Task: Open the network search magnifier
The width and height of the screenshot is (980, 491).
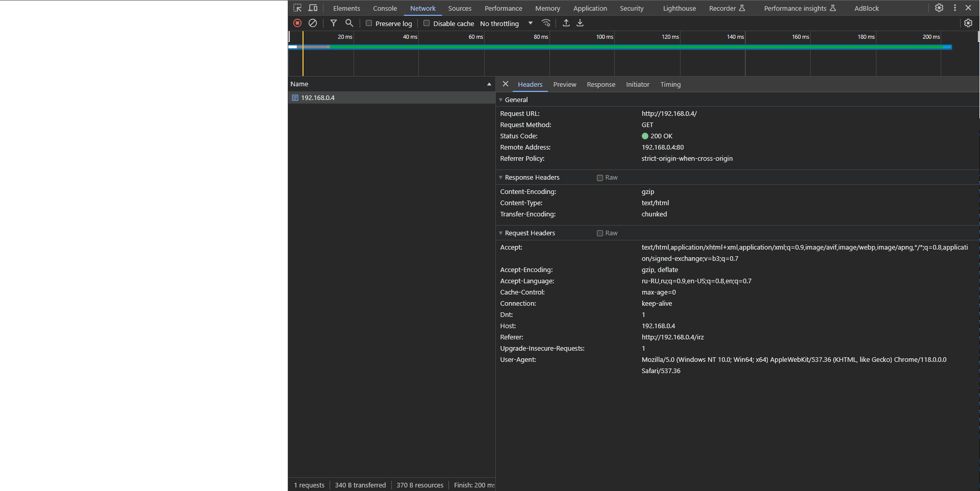Action: [x=349, y=23]
